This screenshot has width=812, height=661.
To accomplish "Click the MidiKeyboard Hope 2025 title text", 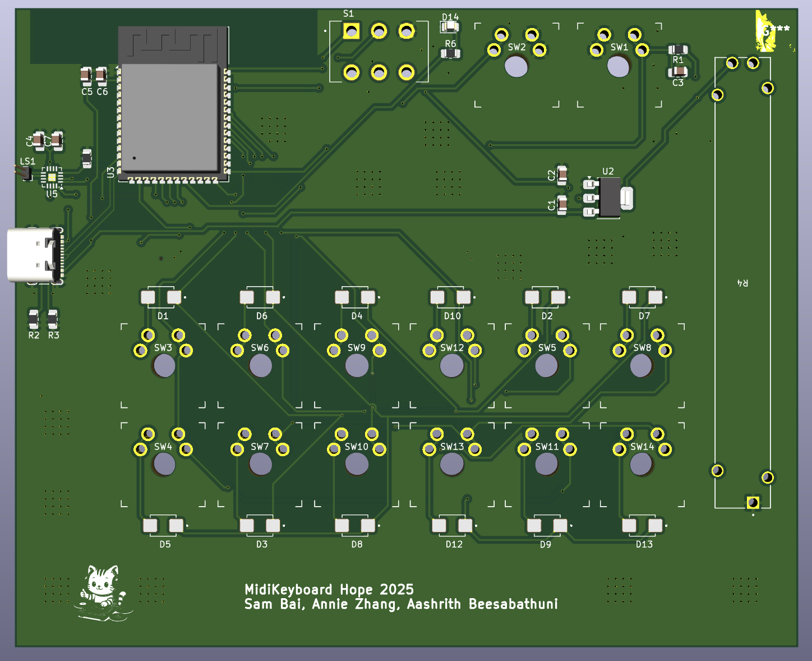I will tap(329, 590).
